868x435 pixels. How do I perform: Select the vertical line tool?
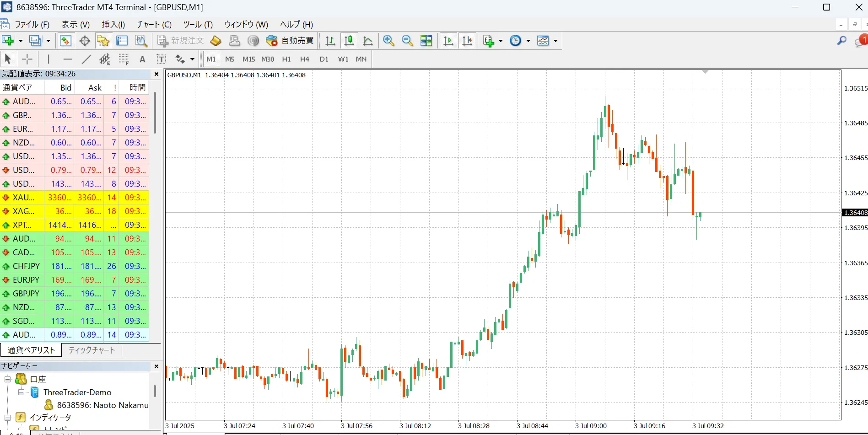[x=49, y=59]
